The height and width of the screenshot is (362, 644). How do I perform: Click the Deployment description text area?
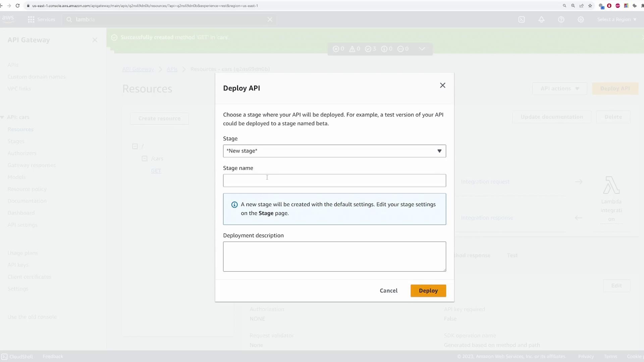(x=334, y=256)
